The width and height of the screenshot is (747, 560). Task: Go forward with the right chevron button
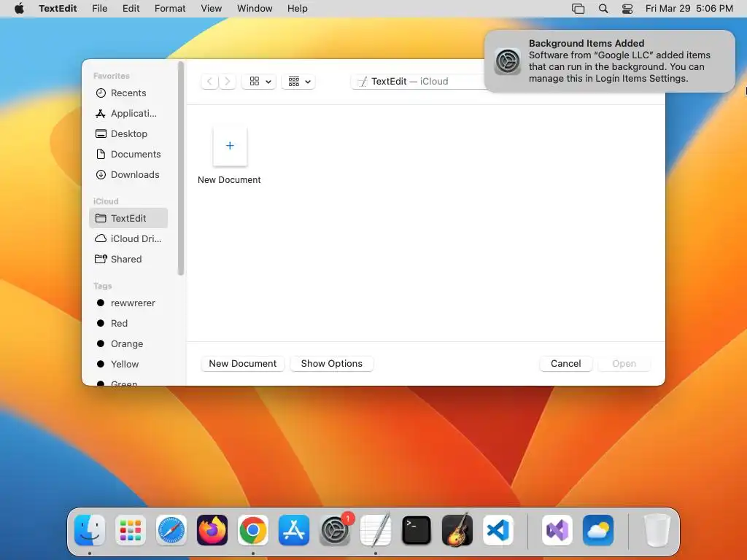[x=228, y=82]
